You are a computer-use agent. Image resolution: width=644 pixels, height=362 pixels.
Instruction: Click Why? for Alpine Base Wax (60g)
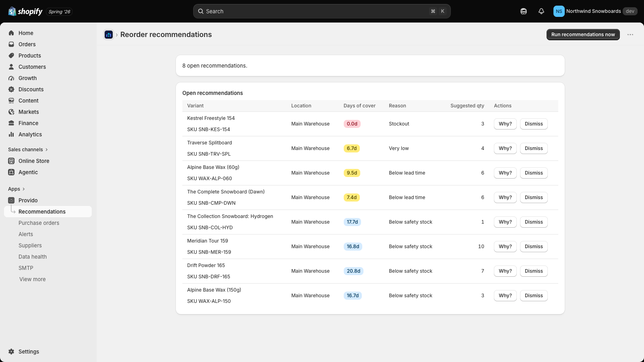tap(505, 173)
